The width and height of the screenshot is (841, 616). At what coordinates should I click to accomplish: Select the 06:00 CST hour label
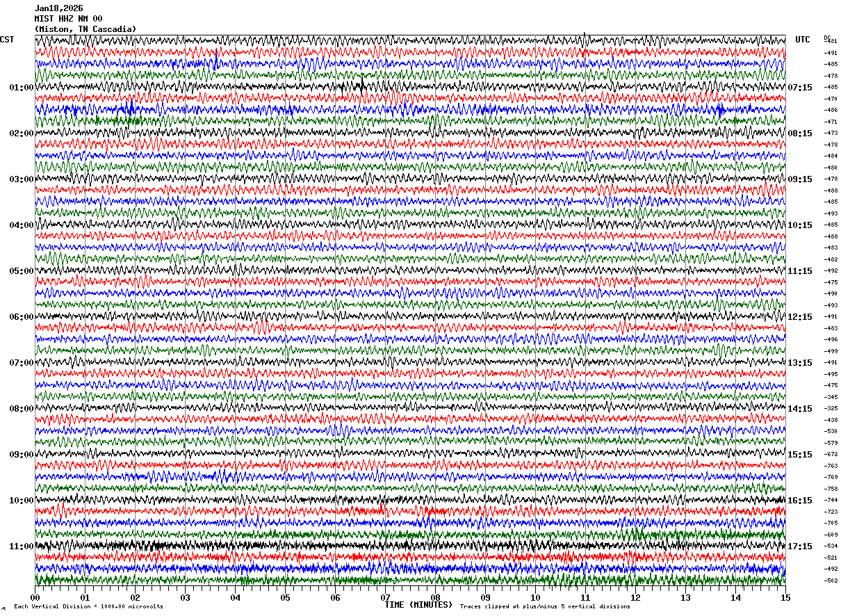tap(22, 317)
